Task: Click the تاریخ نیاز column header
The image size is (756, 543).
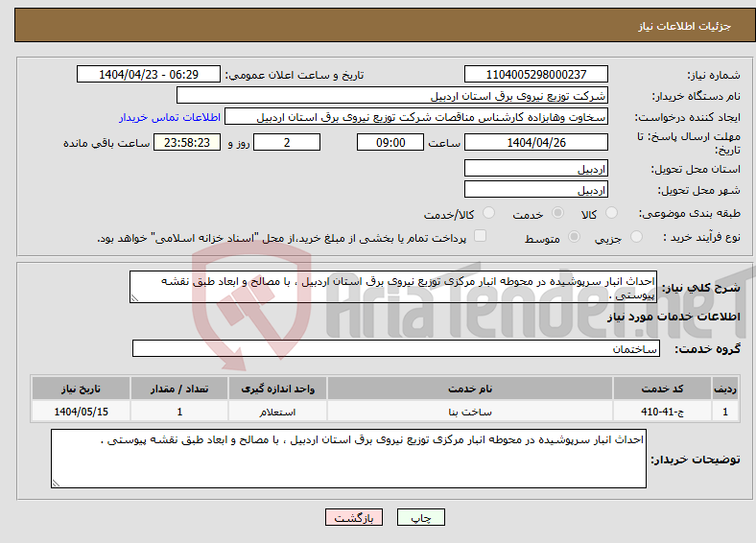Action: [81, 389]
